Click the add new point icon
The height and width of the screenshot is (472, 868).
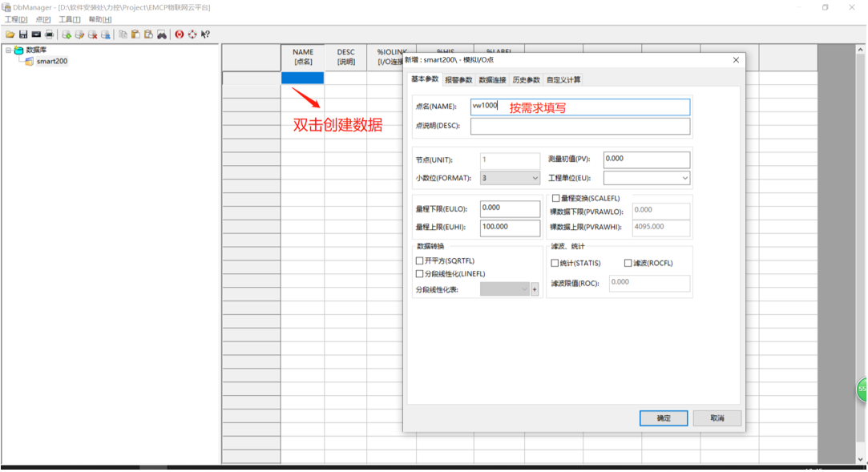coord(68,34)
